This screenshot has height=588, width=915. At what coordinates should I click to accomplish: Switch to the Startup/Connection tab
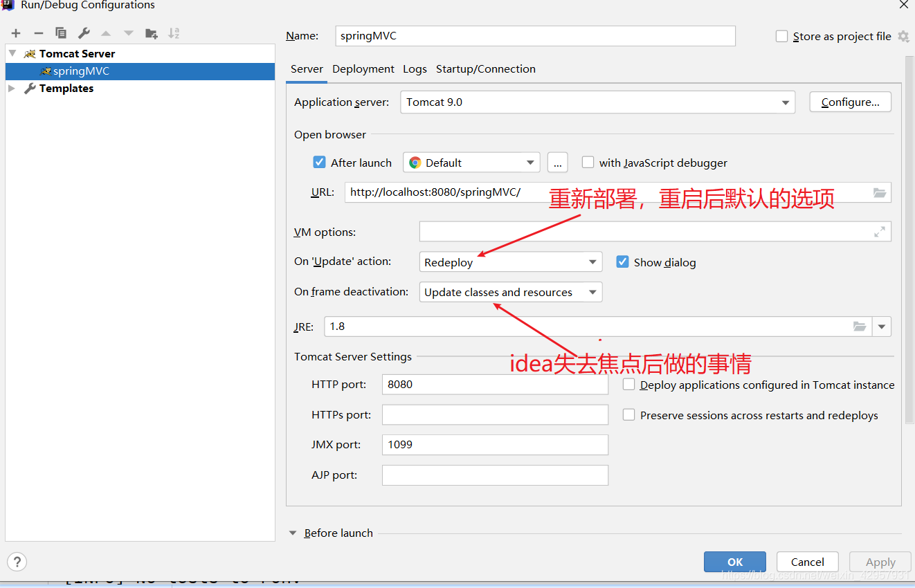[x=486, y=69]
